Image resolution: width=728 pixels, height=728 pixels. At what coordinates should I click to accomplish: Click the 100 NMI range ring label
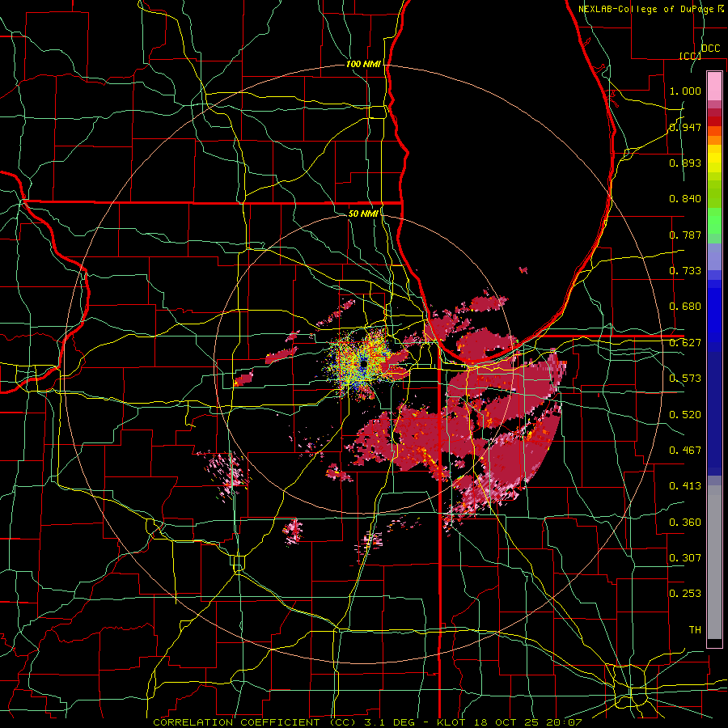pyautogui.click(x=363, y=64)
